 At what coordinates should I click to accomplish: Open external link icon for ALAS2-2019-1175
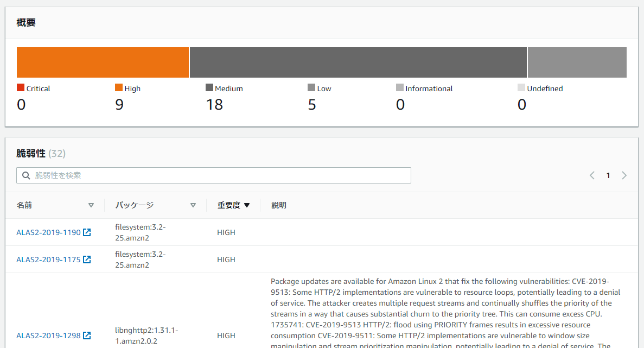click(x=87, y=260)
